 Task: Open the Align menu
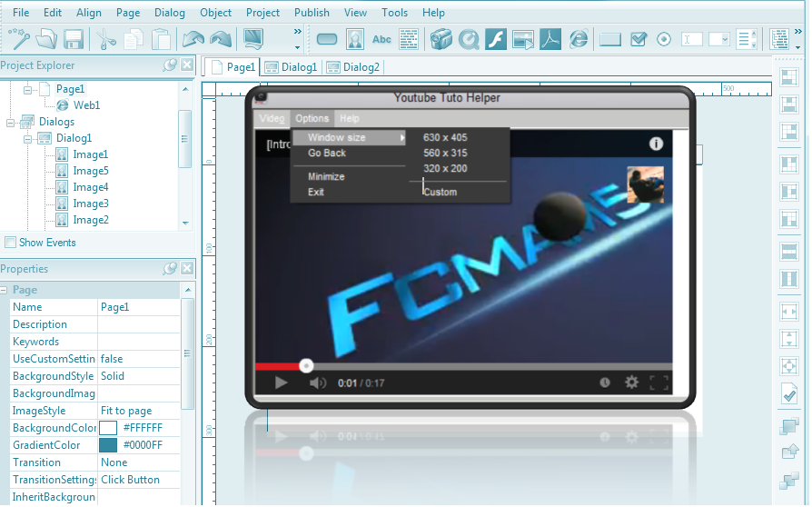click(88, 13)
